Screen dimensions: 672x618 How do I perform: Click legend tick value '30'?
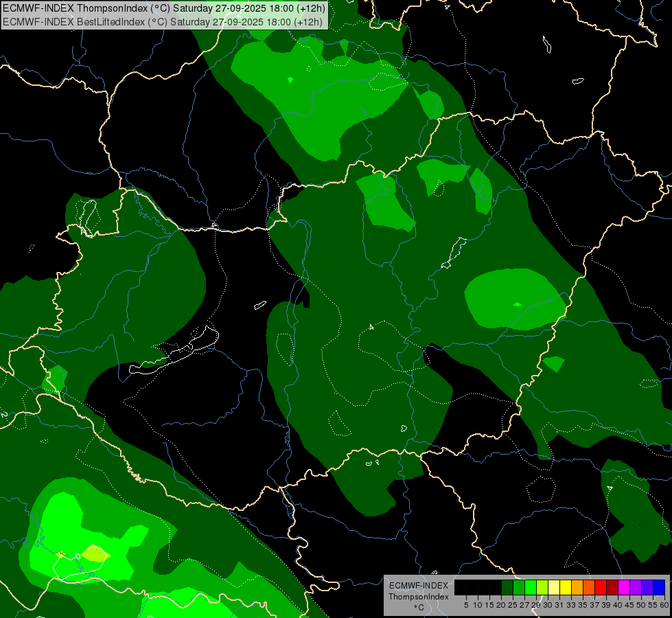click(x=548, y=605)
